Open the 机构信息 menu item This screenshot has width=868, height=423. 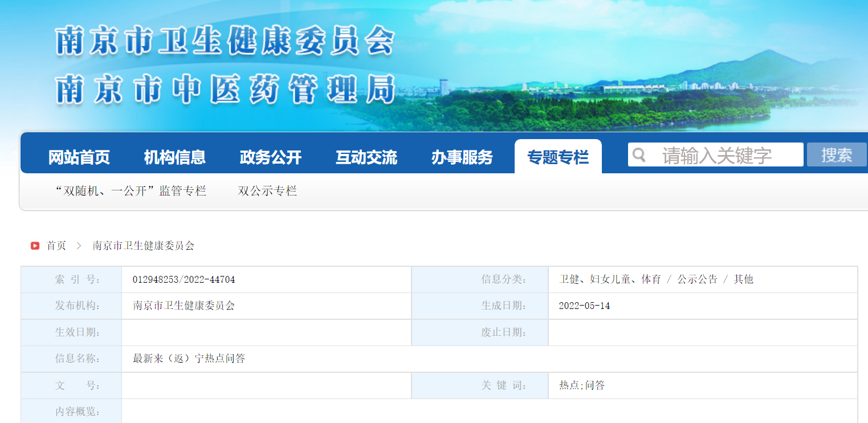coord(174,157)
